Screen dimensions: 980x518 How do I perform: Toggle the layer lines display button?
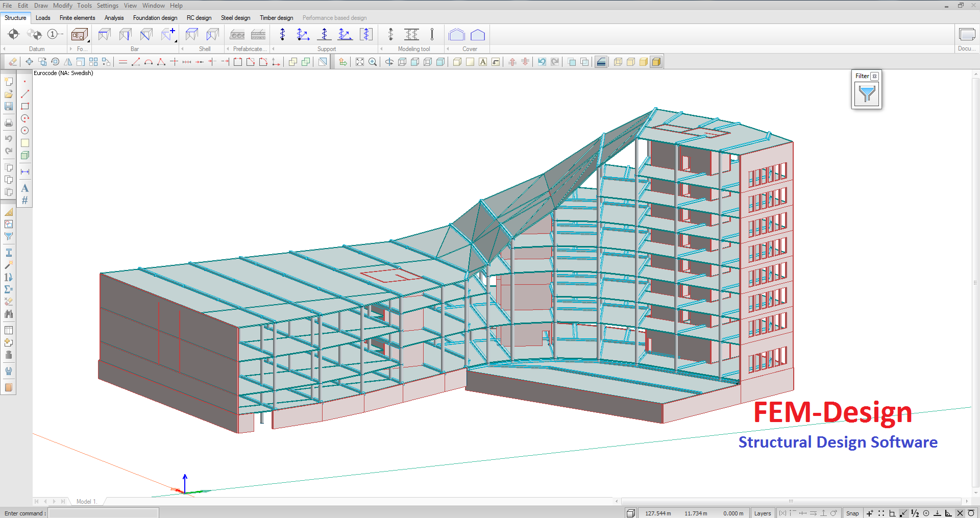pyautogui.click(x=601, y=62)
